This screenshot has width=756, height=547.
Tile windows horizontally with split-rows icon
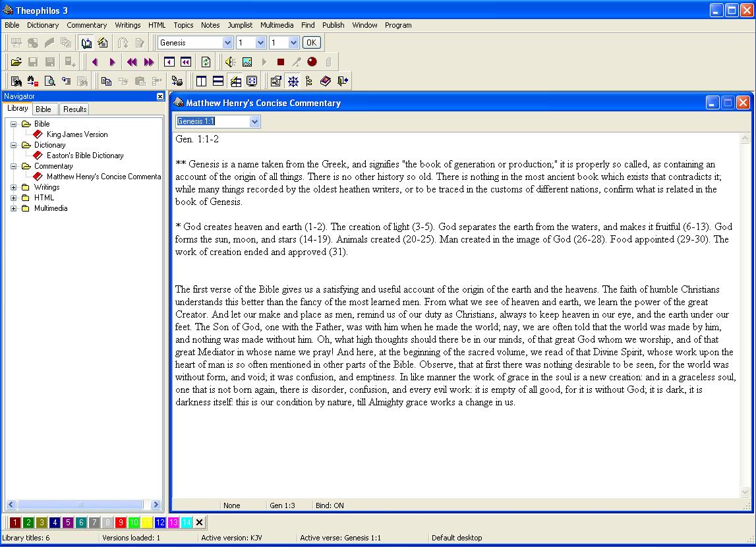point(218,81)
